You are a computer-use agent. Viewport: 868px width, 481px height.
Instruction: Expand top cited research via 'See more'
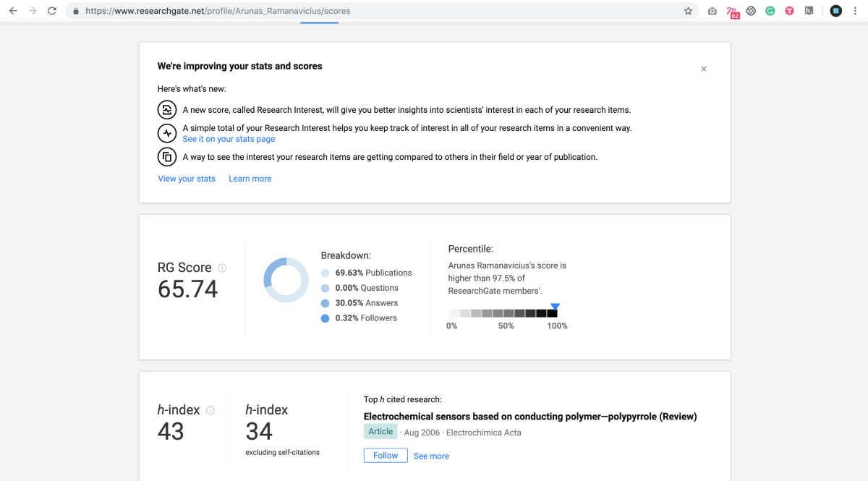click(x=431, y=456)
